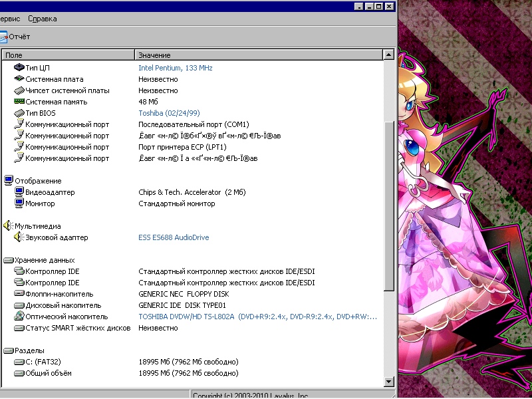
Task: Select the Тип ЦП field label
Action: click(38, 68)
